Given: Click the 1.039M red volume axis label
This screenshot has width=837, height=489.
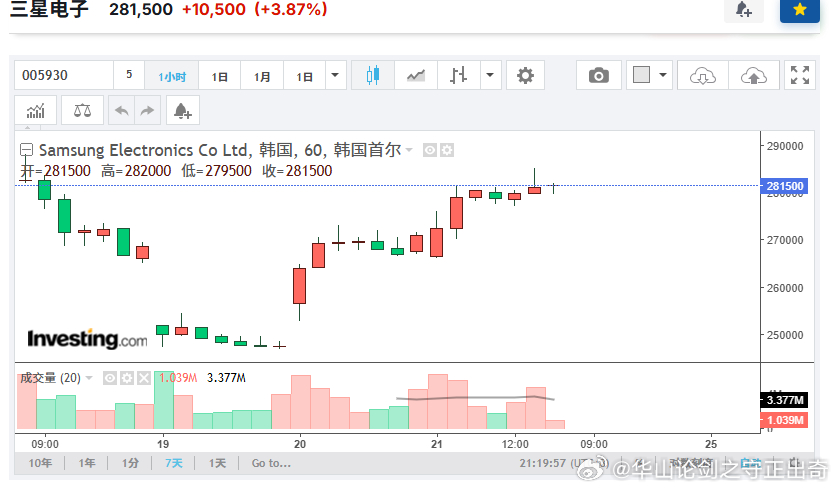Looking at the screenshot, I should click(x=784, y=420).
